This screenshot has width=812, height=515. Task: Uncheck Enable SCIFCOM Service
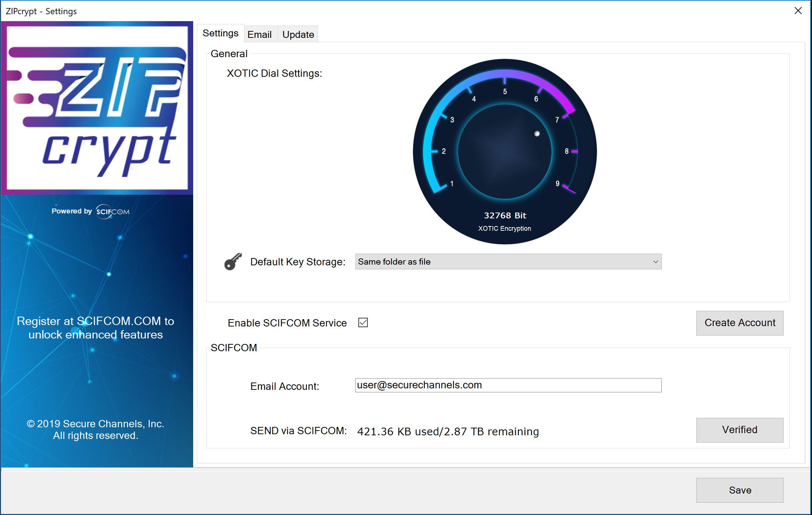(363, 322)
